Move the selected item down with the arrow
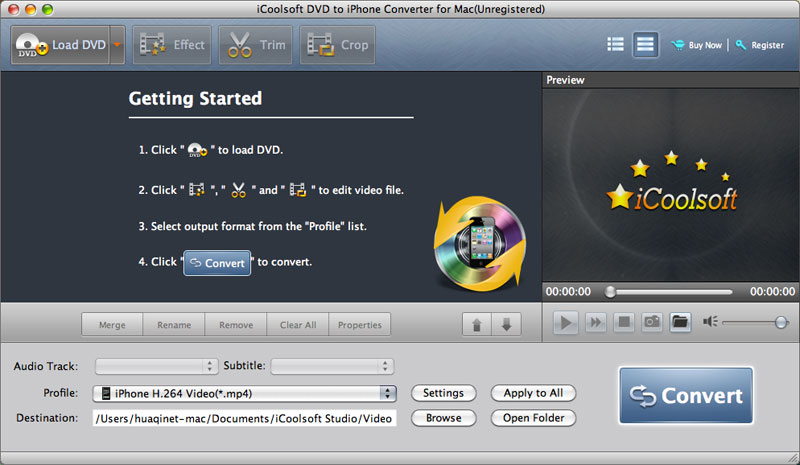The height and width of the screenshot is (465, 800). point(505,325)
